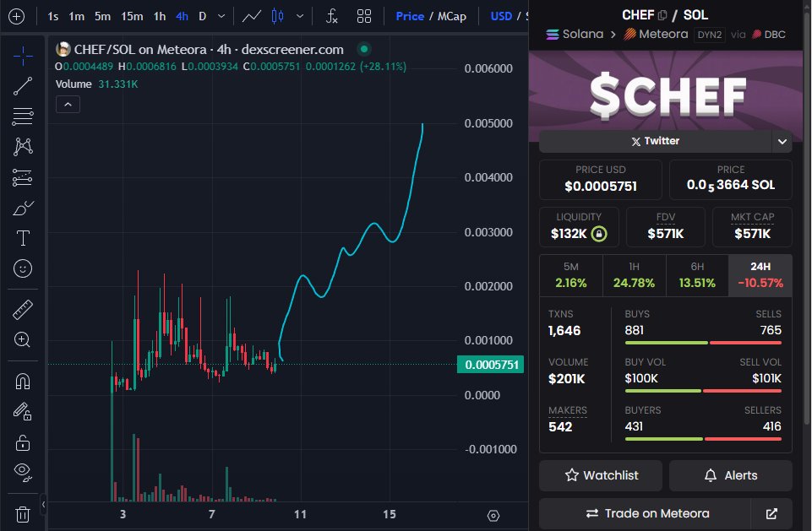Switch chart currency to USD
Viewport: 812px width, 531px height.
click(501, 17)
